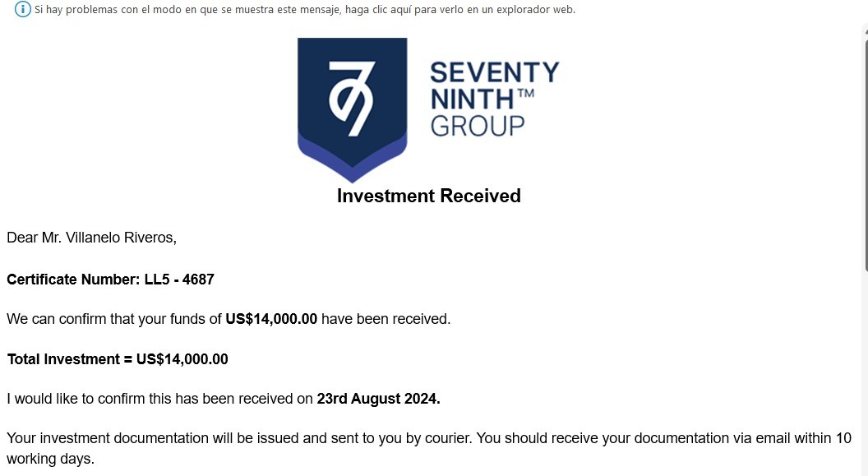Click the "have been received." text

pyautogui.click(x=386, y=319)
